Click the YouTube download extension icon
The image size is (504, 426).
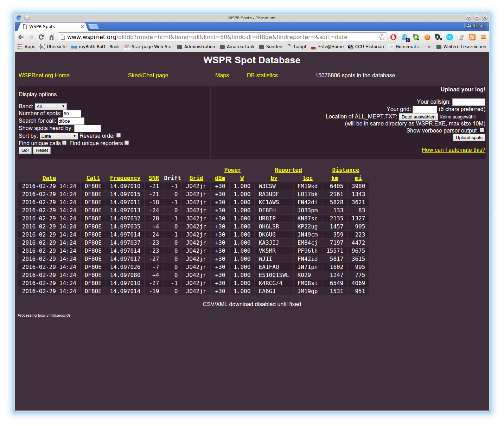461,37
